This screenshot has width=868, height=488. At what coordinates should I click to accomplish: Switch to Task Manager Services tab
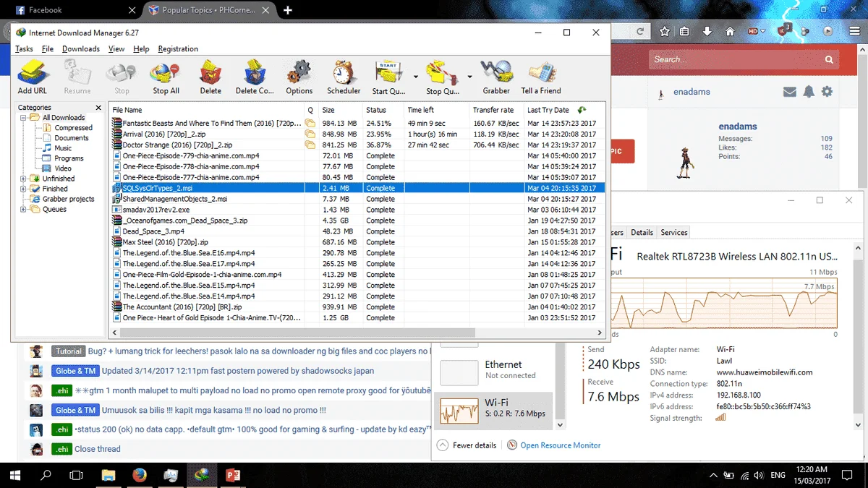click(673, 232)
